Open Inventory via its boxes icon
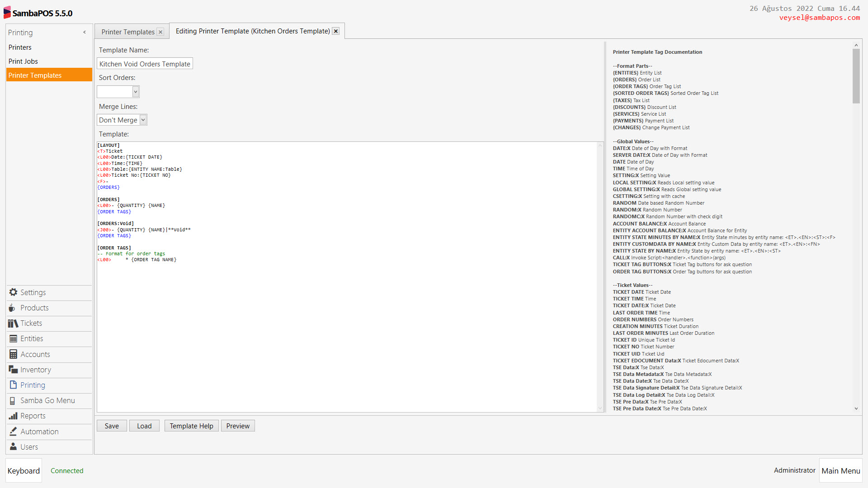This screenshot has width=868, height=488. [13, 370]
